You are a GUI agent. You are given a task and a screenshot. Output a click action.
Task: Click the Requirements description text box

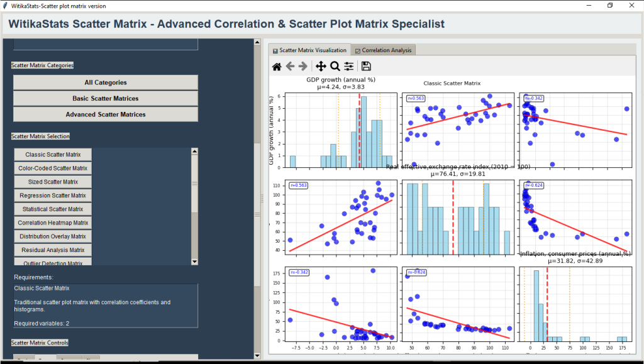click(106, 306)
